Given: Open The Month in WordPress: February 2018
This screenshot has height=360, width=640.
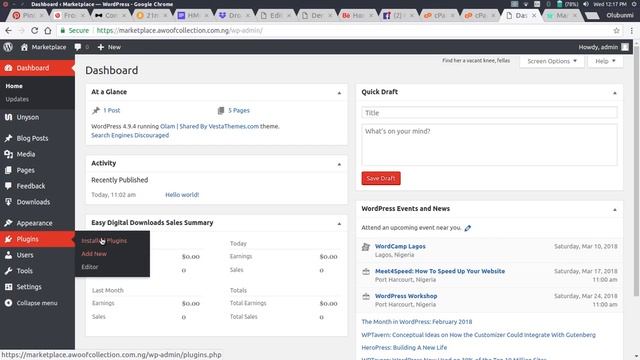Looking at the screenshot, I should [417, 322].
